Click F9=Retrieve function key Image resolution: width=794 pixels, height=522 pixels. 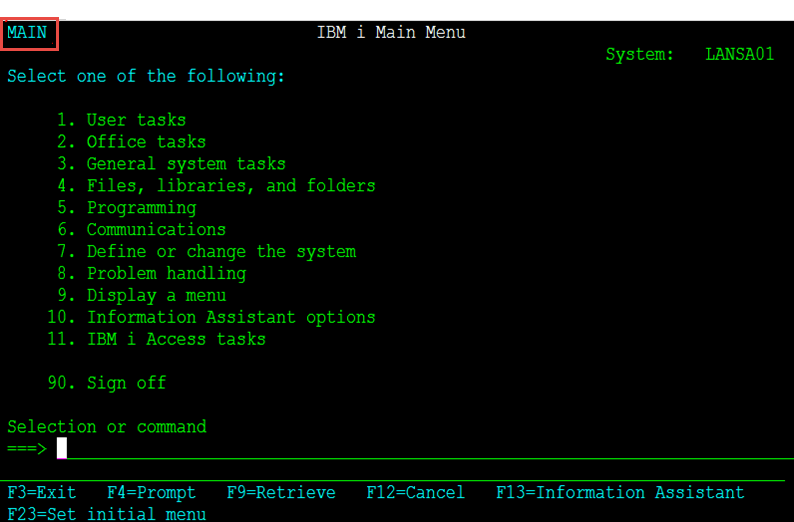pos(281,493)
